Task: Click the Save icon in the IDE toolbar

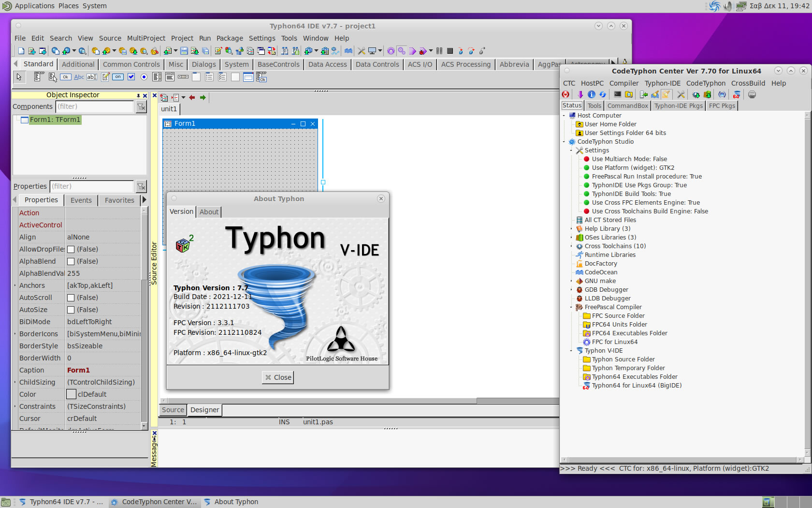Action: coord(184,51)
